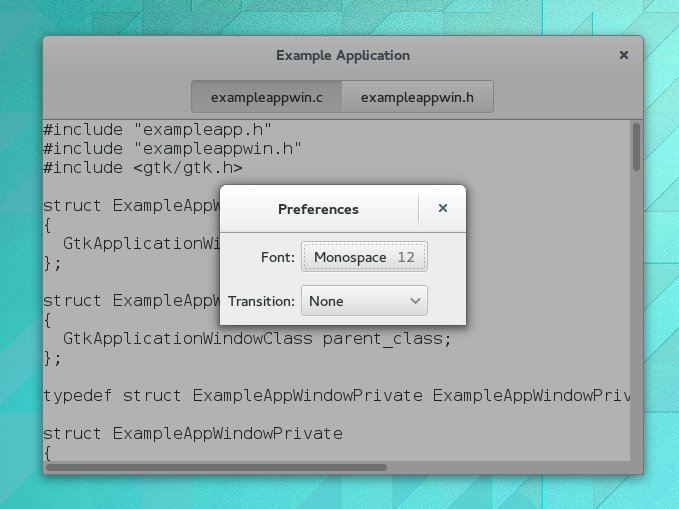Click the Preferences dialog title
Image resolution: width=679 pixels, height=509 pixels.
pos(318,209)
